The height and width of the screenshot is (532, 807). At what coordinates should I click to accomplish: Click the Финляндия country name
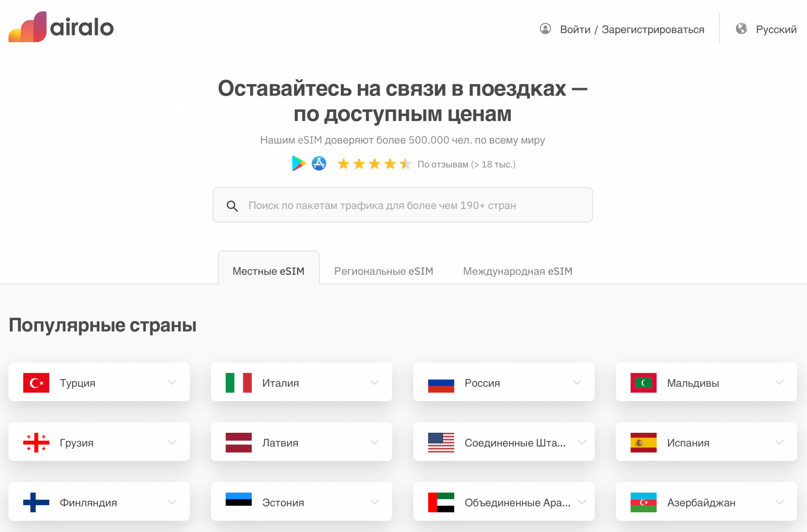pyautogui.click(x=88, y=502)
